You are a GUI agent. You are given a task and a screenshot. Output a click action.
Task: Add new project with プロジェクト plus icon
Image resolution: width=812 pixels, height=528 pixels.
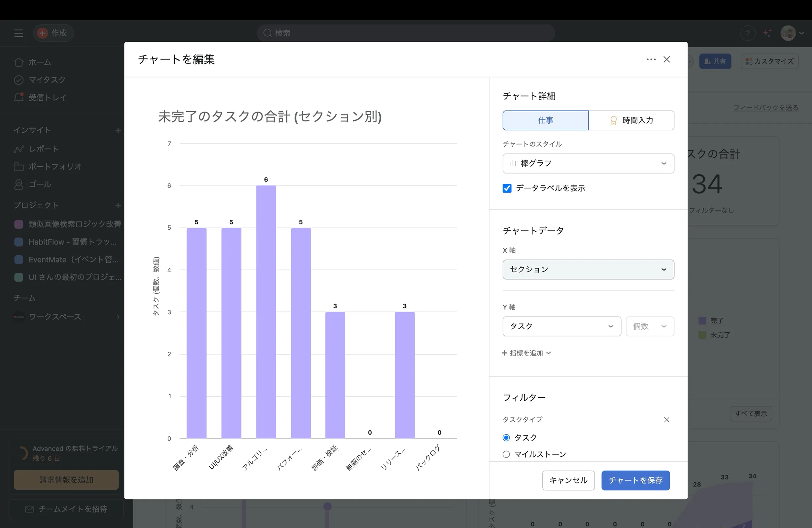(118, 205)
